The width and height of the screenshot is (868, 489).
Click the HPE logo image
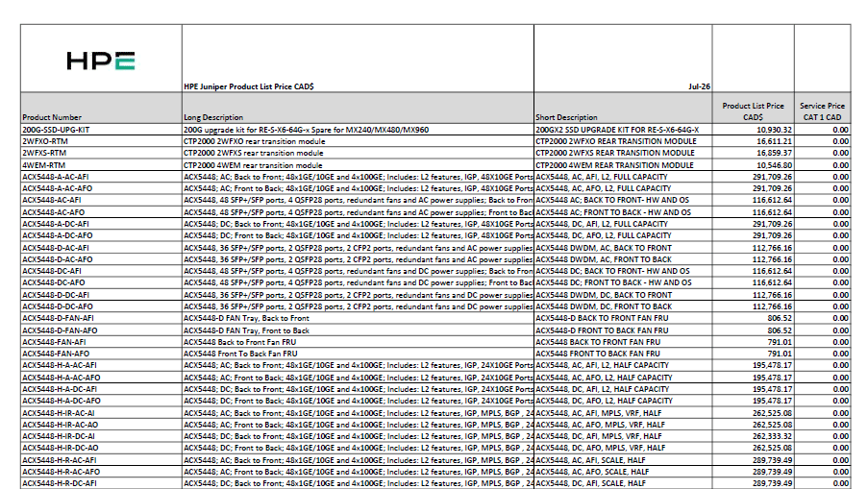[101, 61]
